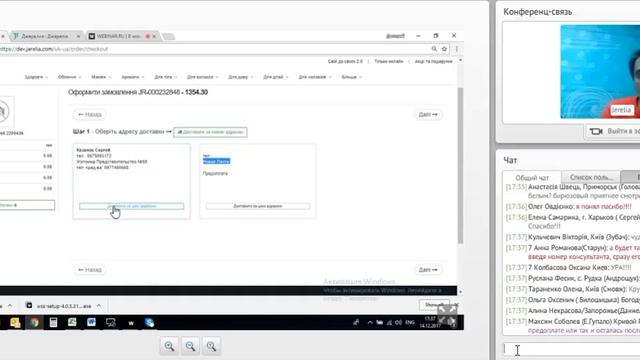
Task: Click into the chat message input field
Action: click(x=571, y=349)
